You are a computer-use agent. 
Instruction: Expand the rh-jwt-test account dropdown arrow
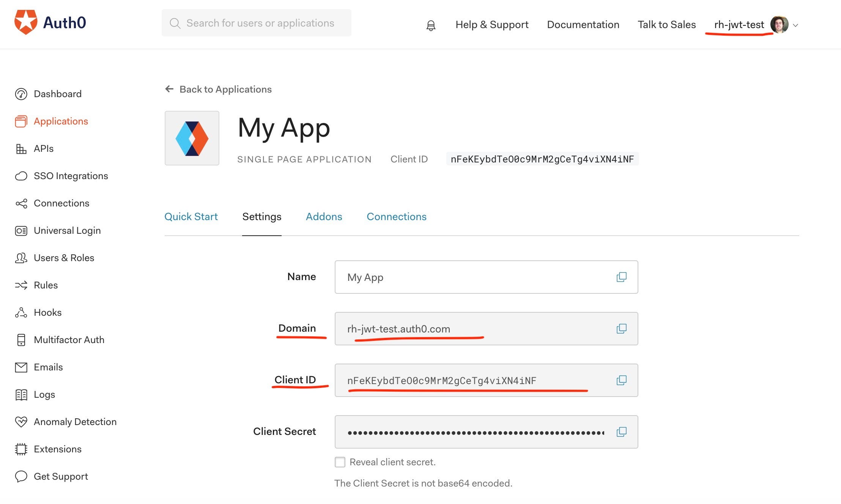pyautogui.click(x=796, y=25)
